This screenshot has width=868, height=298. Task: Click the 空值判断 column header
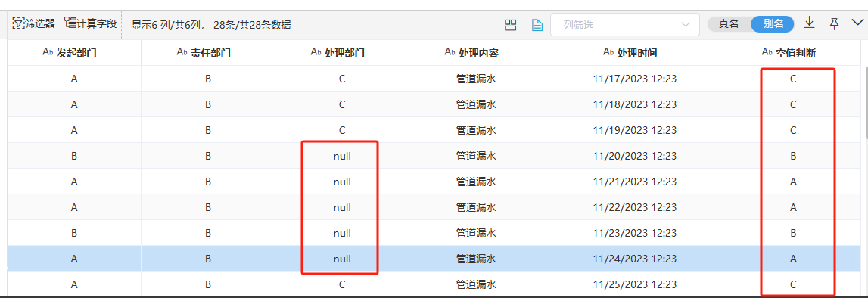pos(793,53)
